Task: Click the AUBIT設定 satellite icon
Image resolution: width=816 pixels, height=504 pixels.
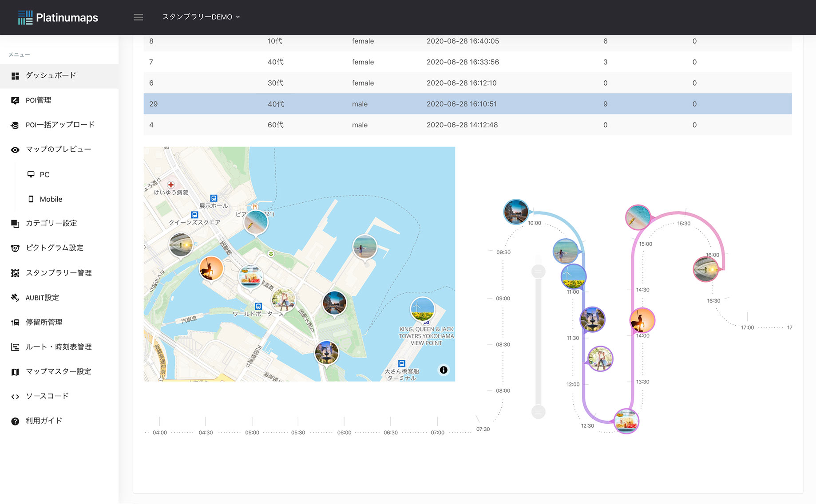Action: pyautogui.click(x=15, y=298)
